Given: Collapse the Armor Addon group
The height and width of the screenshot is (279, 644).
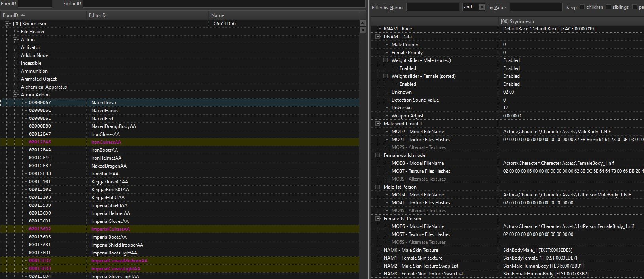Looking at the screenshot, I should click(x=15, y=95).
